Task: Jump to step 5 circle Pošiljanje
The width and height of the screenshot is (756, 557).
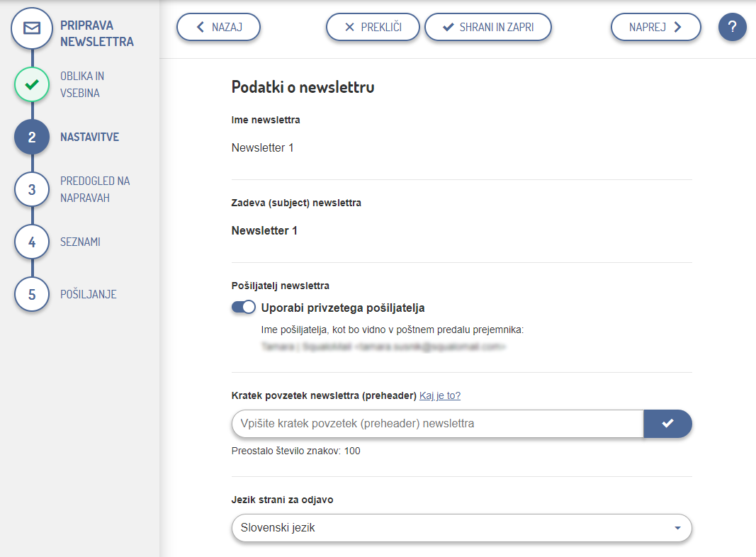Action: 32,294
